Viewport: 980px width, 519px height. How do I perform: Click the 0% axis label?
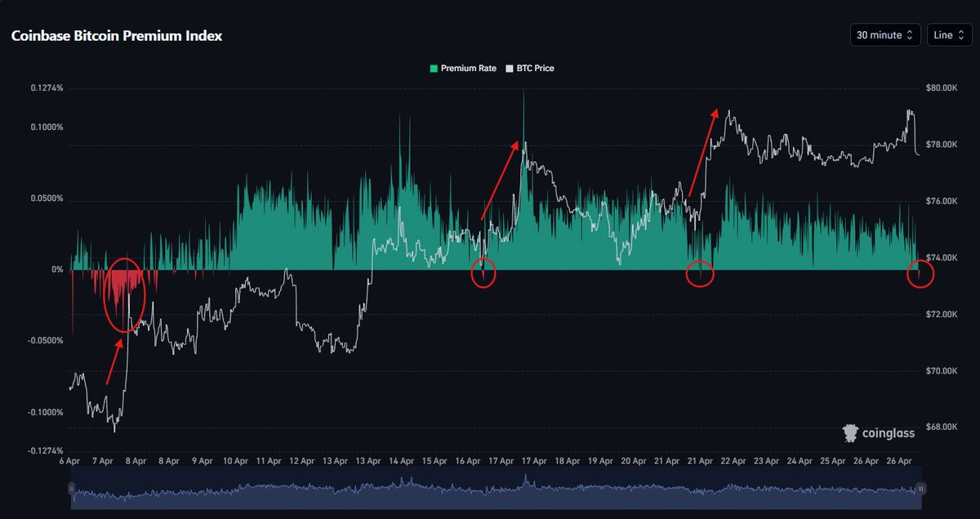(57, 270)
